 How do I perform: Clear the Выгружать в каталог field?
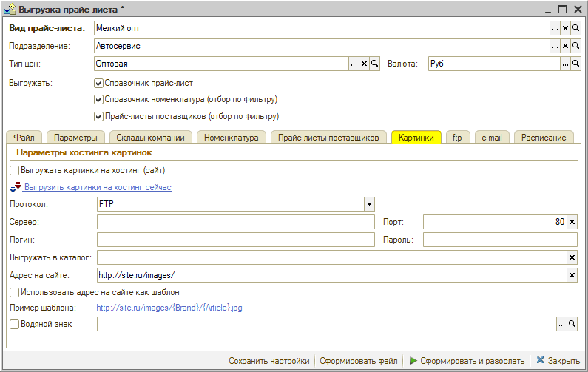[571, 257]
